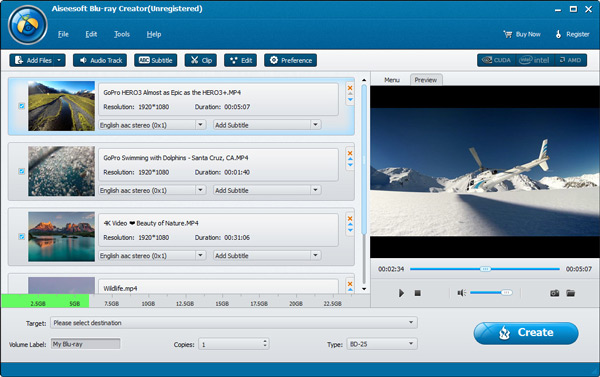The image size is (600, 377).
Task: Click the Play button in preview controls
Action: (401, 293)
